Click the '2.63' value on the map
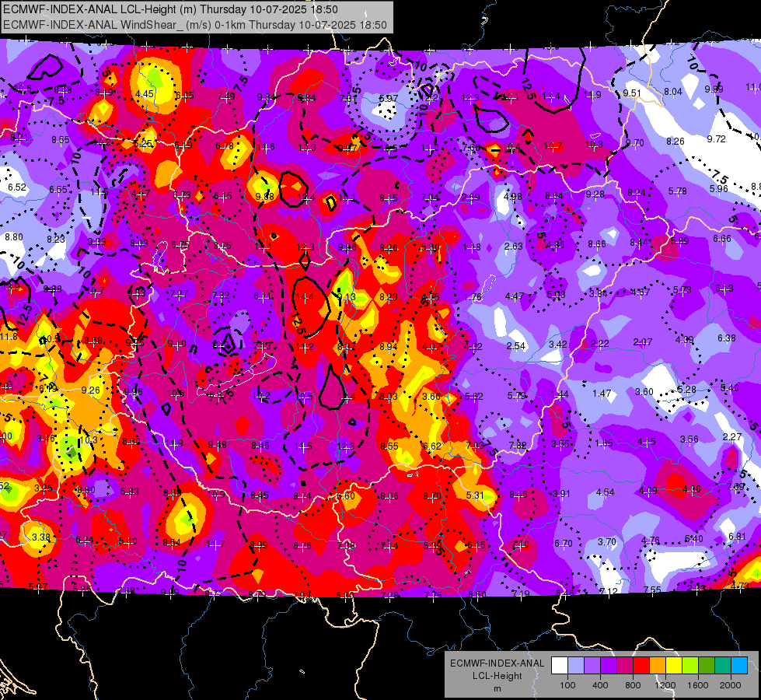The image size is (761, 700). tap(513, 247)
